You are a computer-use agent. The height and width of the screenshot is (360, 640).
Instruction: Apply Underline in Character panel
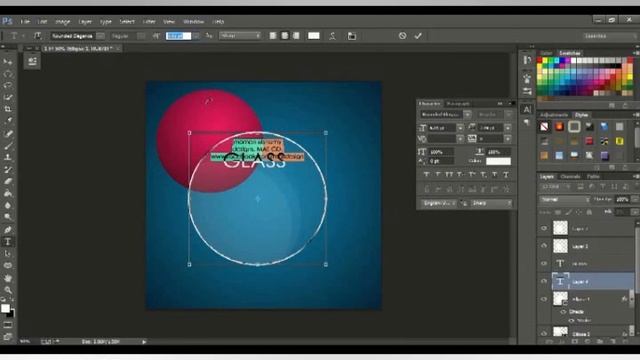coord(495,175)
